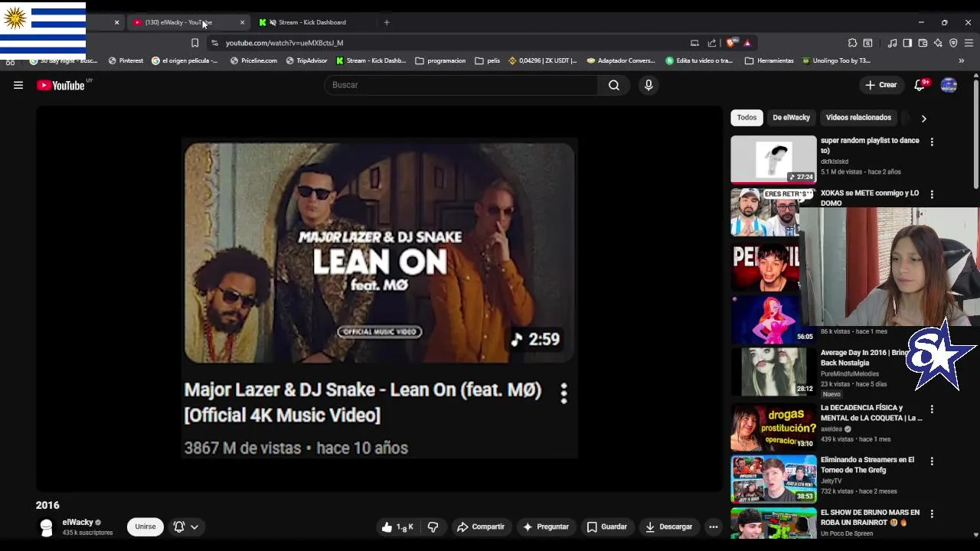The image size is (980, 551).
Task: Open the YouTube hamburger guide menu
Action: point(18,85)
